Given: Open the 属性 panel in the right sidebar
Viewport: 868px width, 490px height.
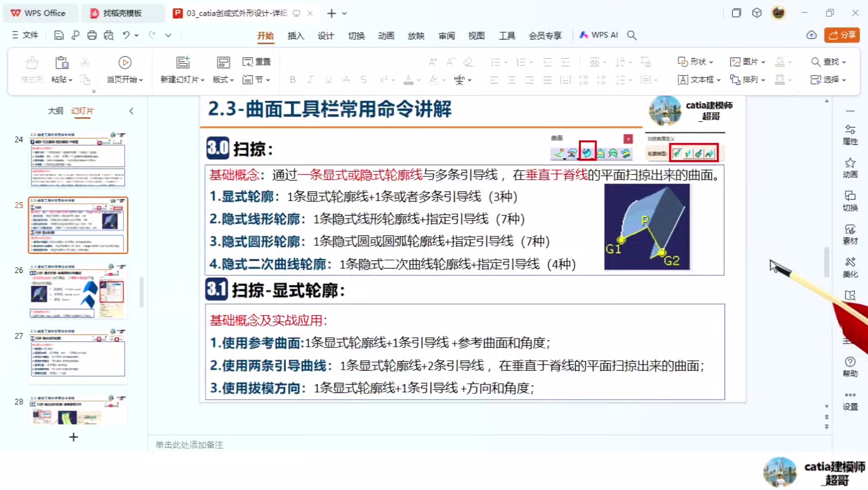Looking at the screenshot, I should pos(850,135).
